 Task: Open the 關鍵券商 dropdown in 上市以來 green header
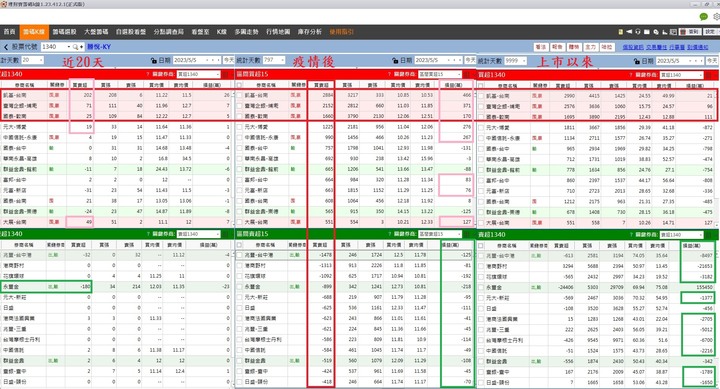(x=681, y=234)
